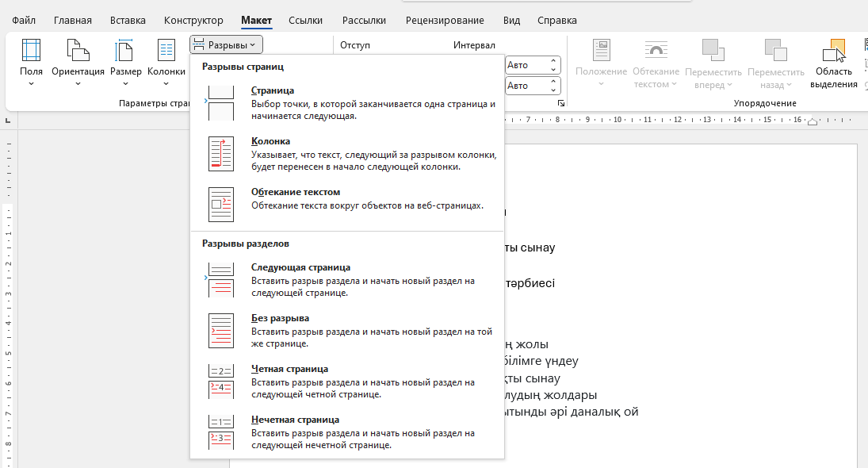Screen dimensions: 868x468
Task: Switch to the Вставка tab
Action: coord(128,21)
